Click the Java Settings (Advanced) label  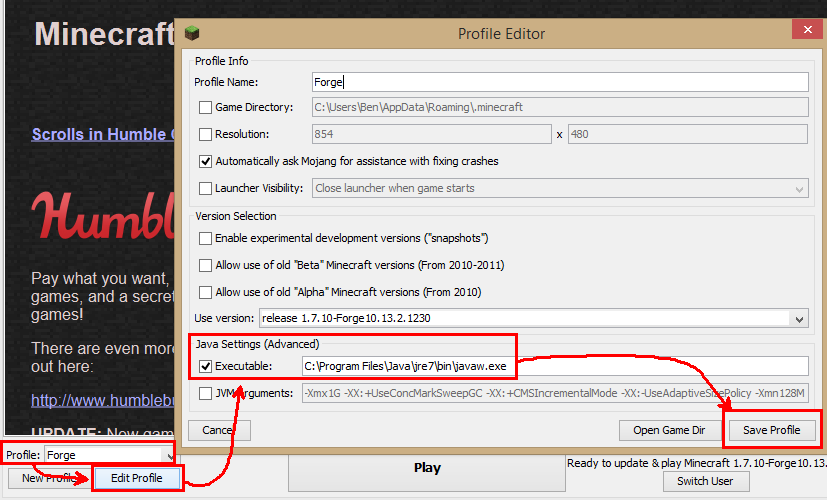click(x=257, y=344)
